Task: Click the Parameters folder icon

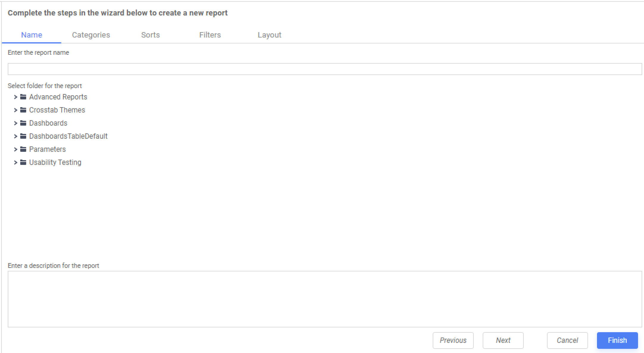Action: [23, 149]
